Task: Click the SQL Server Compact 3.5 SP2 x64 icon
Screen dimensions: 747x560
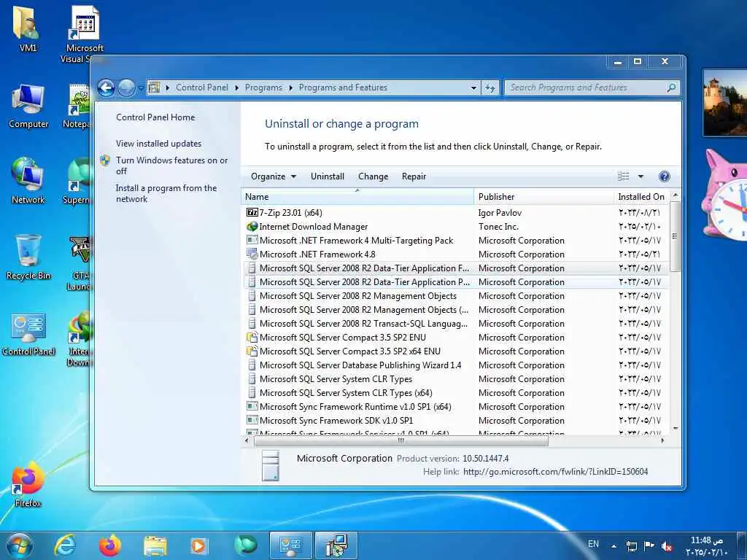Action: point(252,351)
